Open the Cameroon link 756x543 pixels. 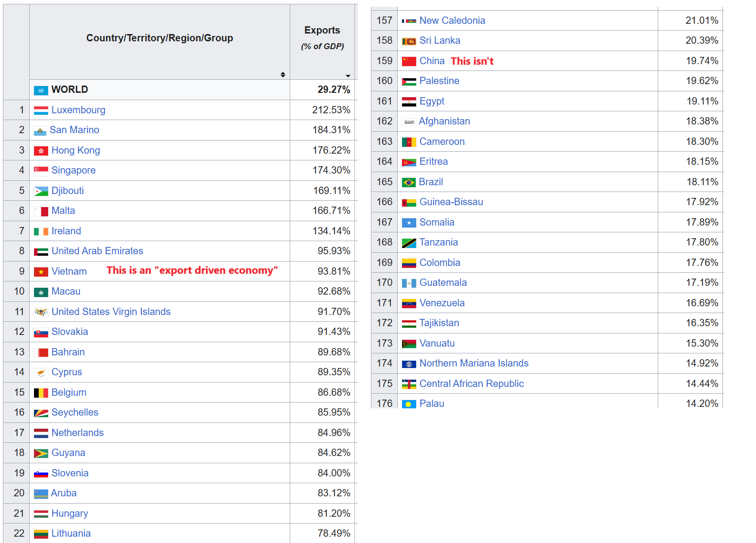point(442,141)
